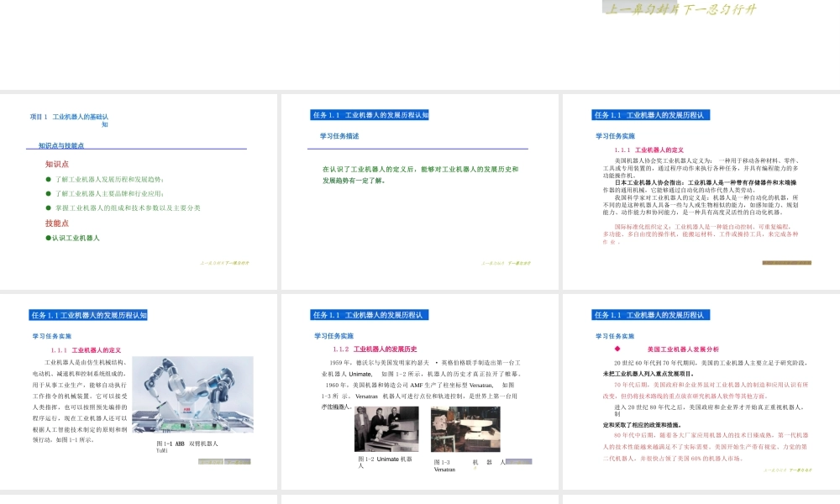This screenshot has height=504, width=840.
Task: Open the slide titled 项目1 工业机器人的基础认知
Action: tap(139, 192)
